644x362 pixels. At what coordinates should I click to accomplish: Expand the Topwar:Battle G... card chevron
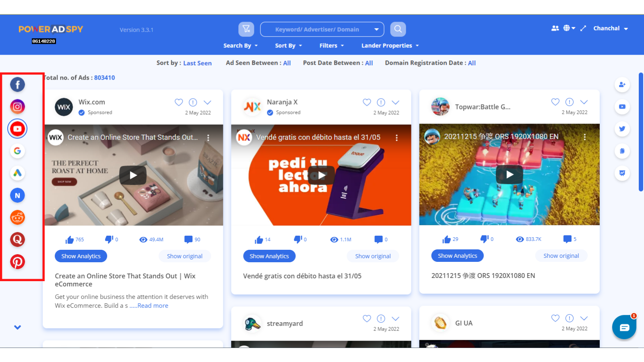[584, 102]
